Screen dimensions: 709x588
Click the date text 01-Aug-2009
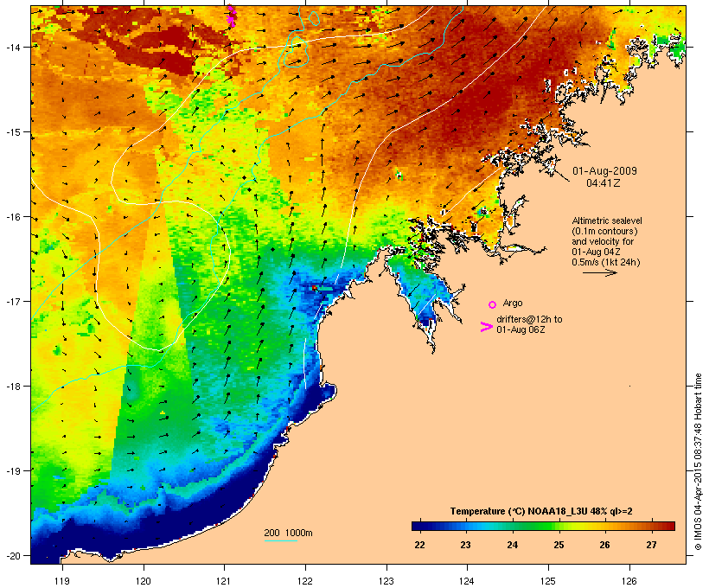(x=604, y=171)
